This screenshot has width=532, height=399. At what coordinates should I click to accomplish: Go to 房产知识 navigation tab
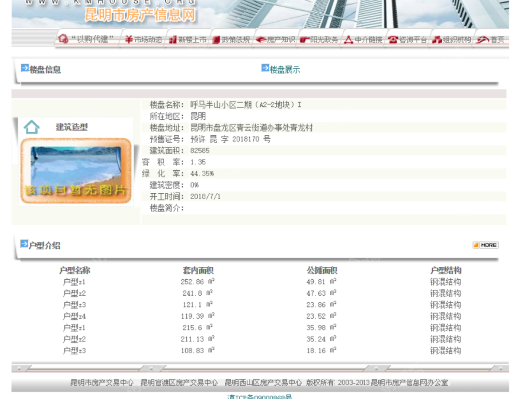pyautogui.click(x=276, y=39)
